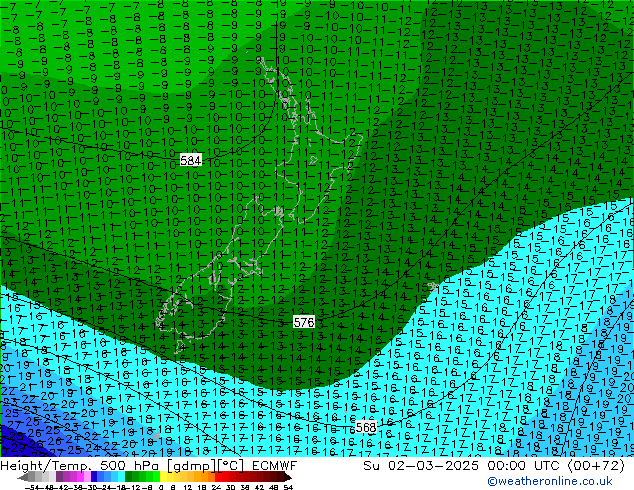Click the 584 contour height label
634x490 pixels.
coord(190,161)
